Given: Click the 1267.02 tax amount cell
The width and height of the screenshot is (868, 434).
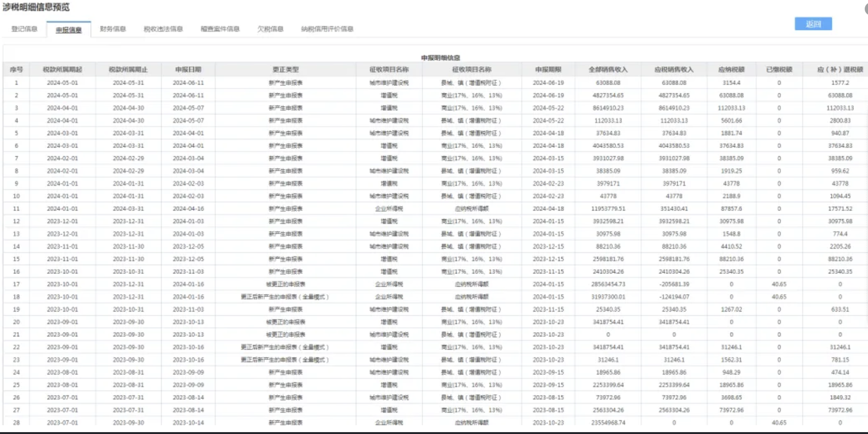Looking at the screenshot, I should [731, 310].
